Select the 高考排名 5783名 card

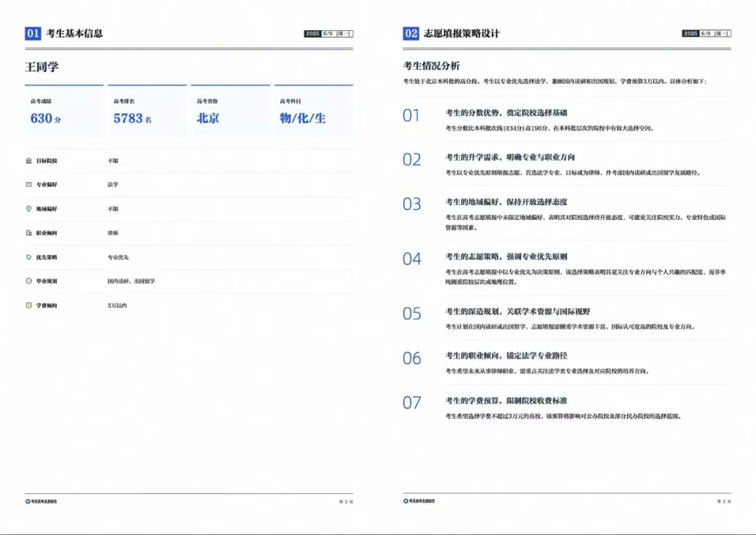point(147,111)
